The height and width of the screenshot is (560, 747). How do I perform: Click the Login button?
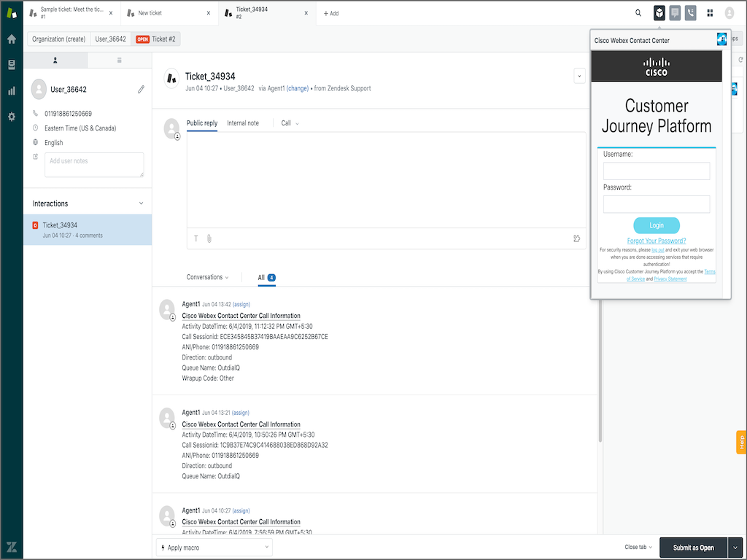click(657, 225)
